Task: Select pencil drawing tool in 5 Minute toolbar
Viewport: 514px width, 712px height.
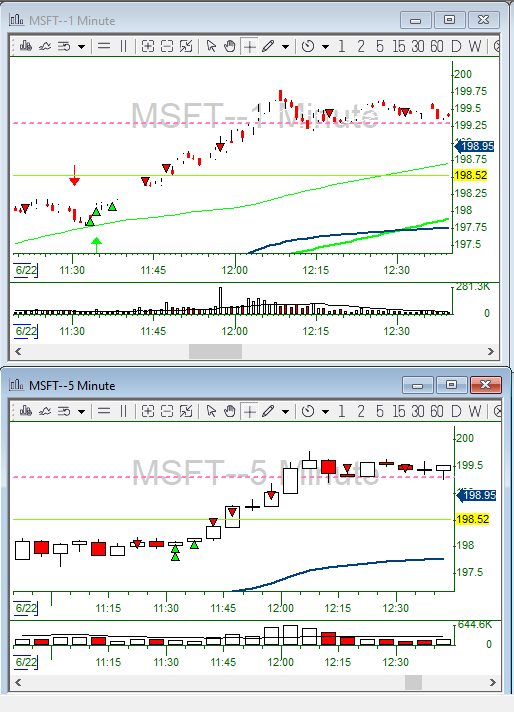Action: click(268, 411)
